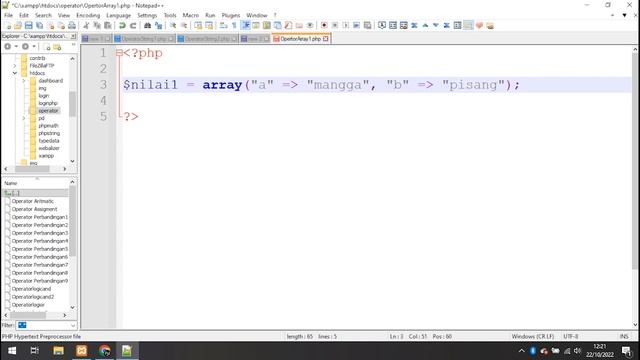This screenshot has height=360, width=640.
Task: Toggle the Indent guide toolbar icon
Action: [x=245, y=25]
